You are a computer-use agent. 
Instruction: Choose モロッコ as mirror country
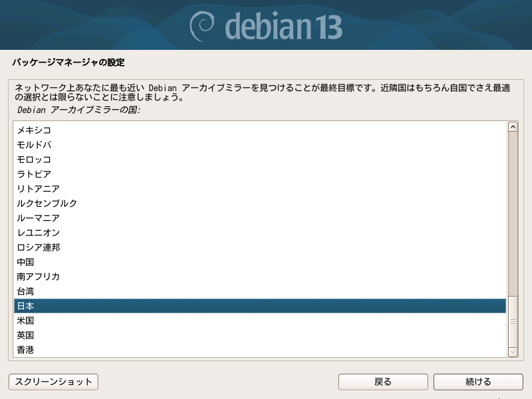pos(260,160)
